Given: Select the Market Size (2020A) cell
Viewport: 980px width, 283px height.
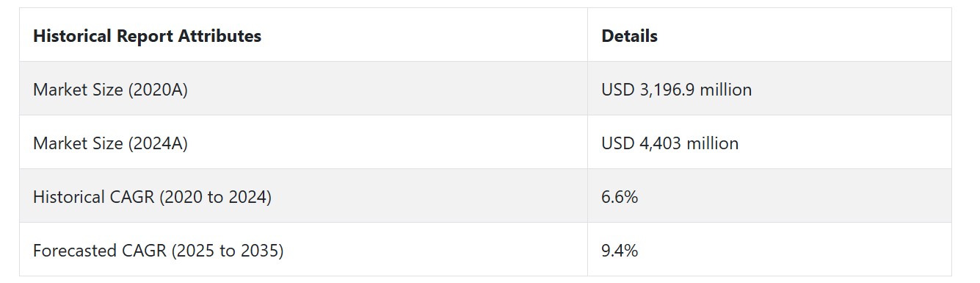Looking at the screenshot, I should [x=303, y=89].
